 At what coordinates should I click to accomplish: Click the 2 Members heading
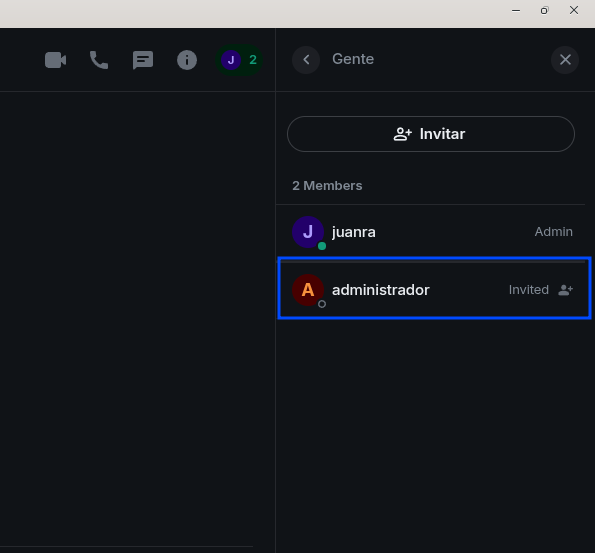click(x=327, y=186)
